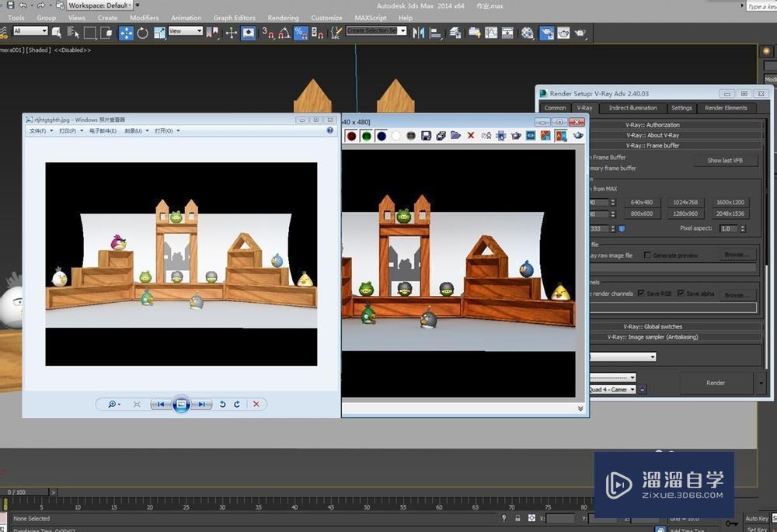Toggle Save alpha checkbox
777x532 pixels.
[x=681, y=294]
